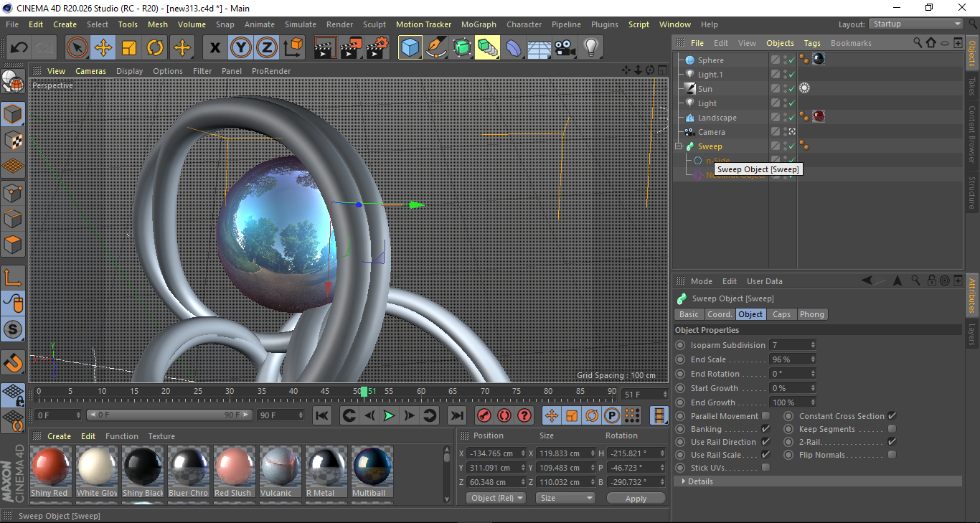
Task: Click Make Editable icon in left toolbar
Action: point(13,83)
